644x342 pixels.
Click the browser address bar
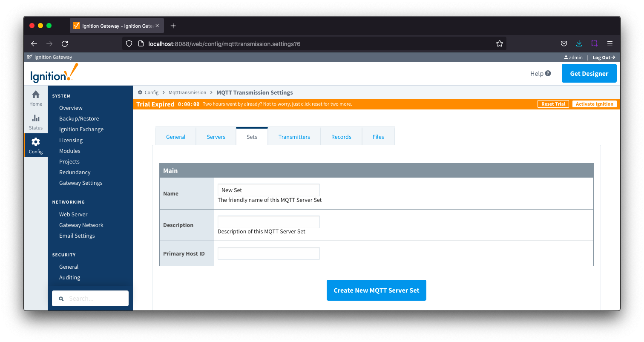(x=314, y=43)
